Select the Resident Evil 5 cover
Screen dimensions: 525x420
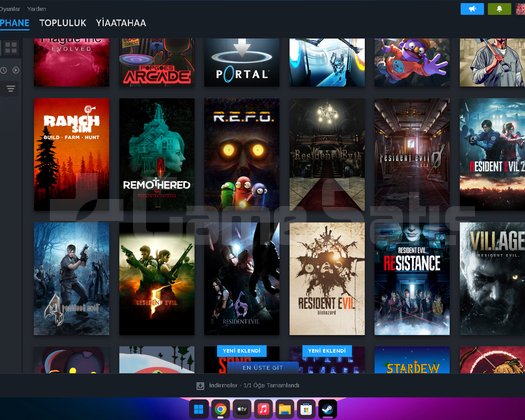(157, 279)
